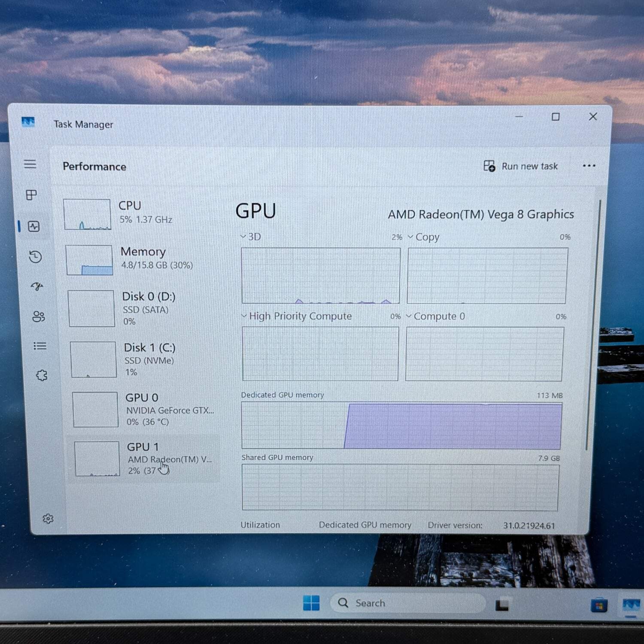Click the Shared GPU memory graph
This screenshot has height=644, width=644.
[401, 487]
